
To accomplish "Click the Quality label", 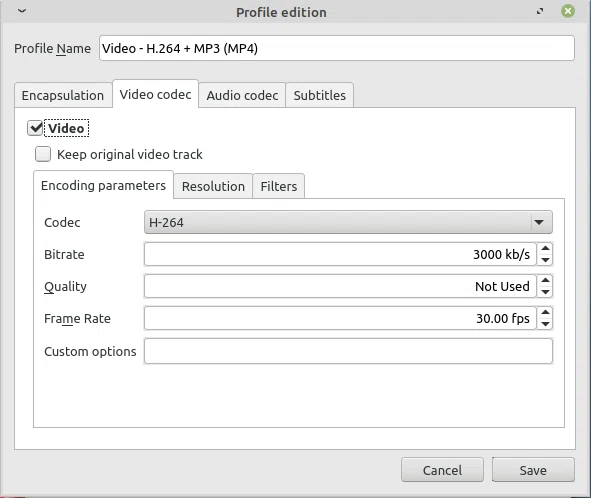I will [x=65, y=287].
